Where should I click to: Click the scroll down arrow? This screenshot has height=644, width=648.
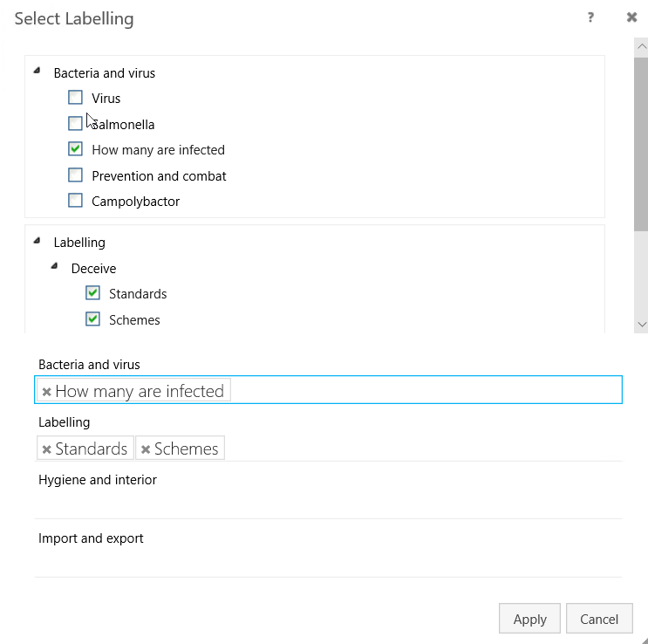[642, 324]
